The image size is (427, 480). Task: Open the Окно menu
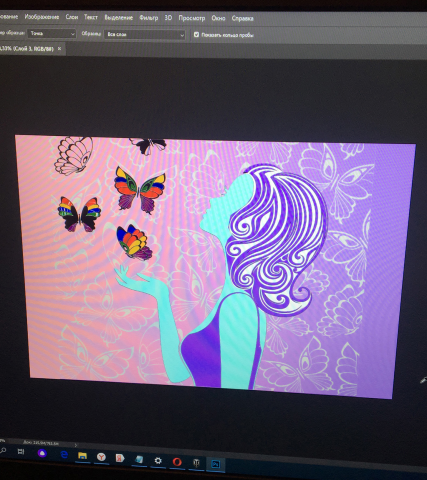click(x=218, y=18)
